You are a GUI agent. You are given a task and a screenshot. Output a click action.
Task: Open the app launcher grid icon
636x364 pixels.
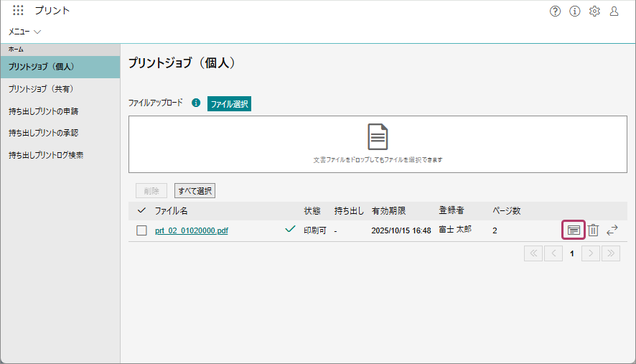18,10
